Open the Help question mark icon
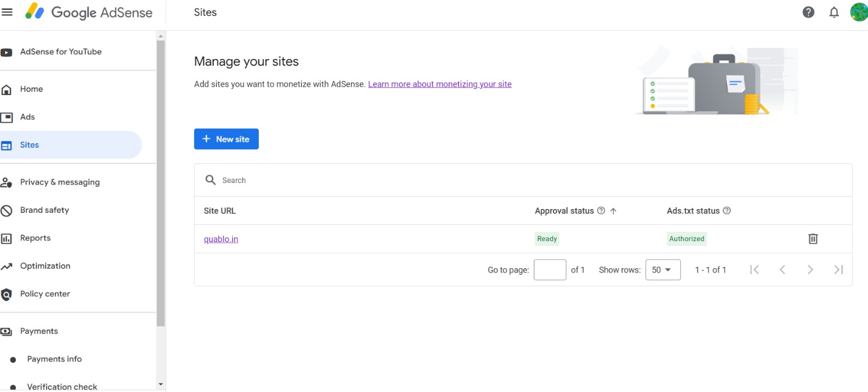 [808, 12]
